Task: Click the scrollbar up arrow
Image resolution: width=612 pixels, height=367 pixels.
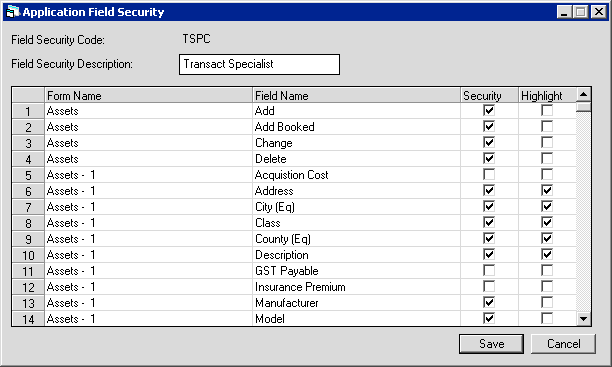Action: [x=584, y=94]
